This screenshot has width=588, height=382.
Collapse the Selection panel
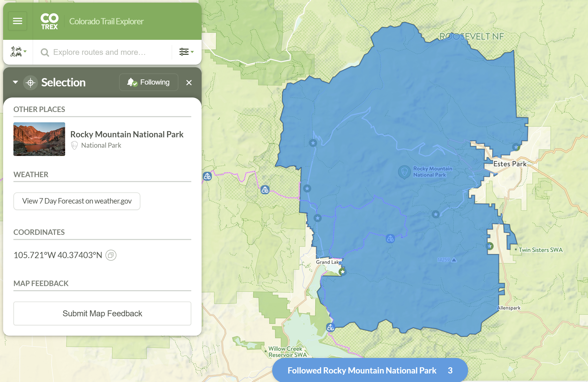16,82
